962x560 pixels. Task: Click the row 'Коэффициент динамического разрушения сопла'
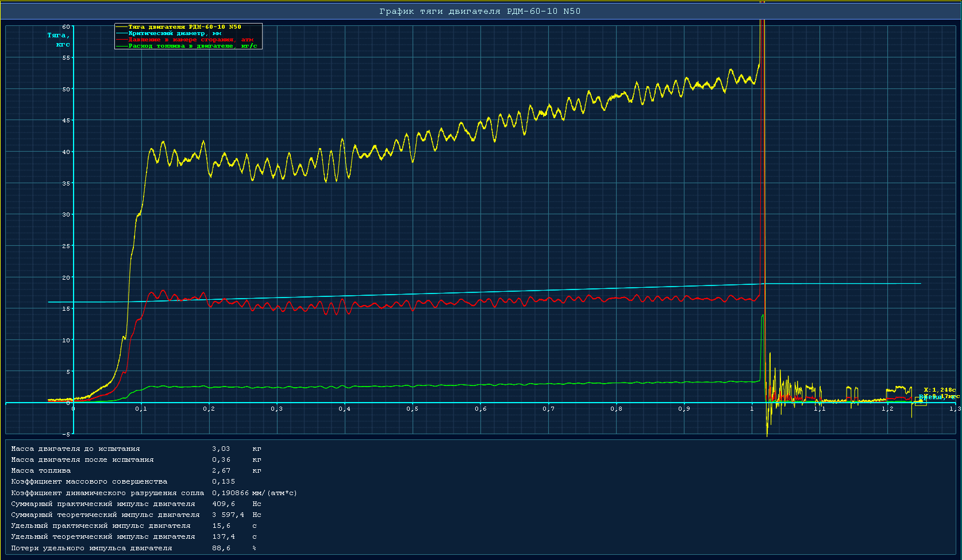[x=107, y=493]
